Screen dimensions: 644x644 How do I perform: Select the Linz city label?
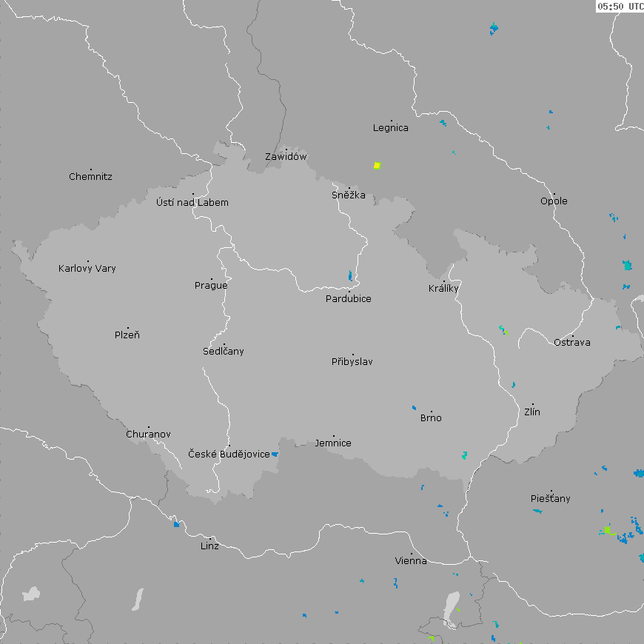click(x=209, y=546)
